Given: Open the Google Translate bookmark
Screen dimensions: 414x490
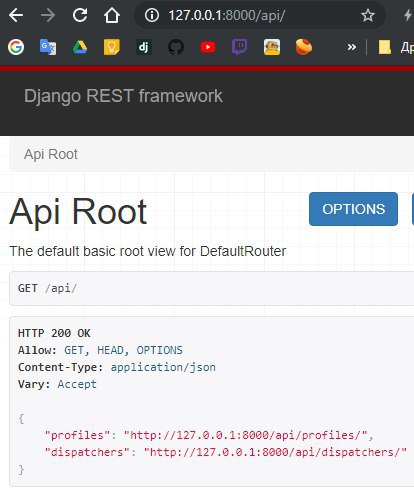Looking at the screenshot, I should click(48, 47).
